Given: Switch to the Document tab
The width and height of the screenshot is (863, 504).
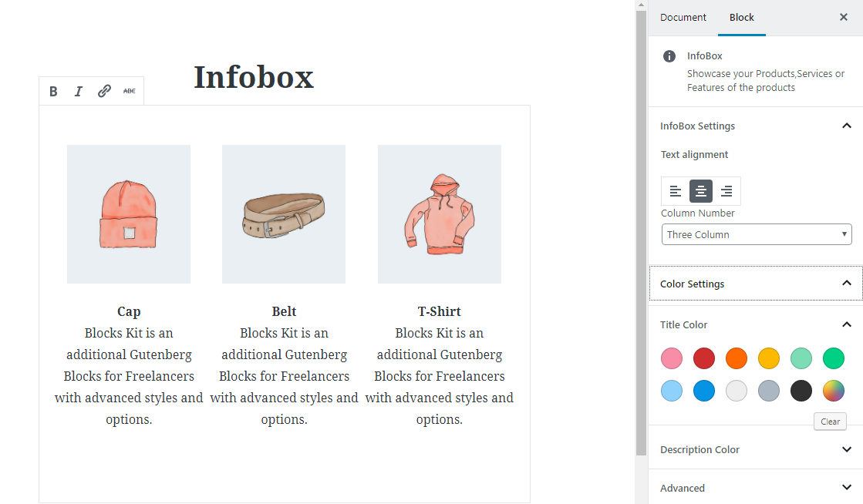Looking at the screenshot, I should [683, 17].
